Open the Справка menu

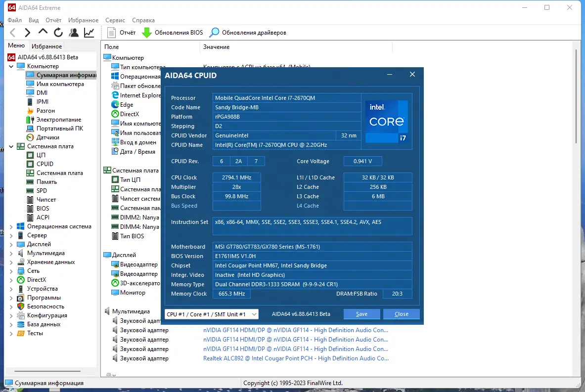[143, 20]
